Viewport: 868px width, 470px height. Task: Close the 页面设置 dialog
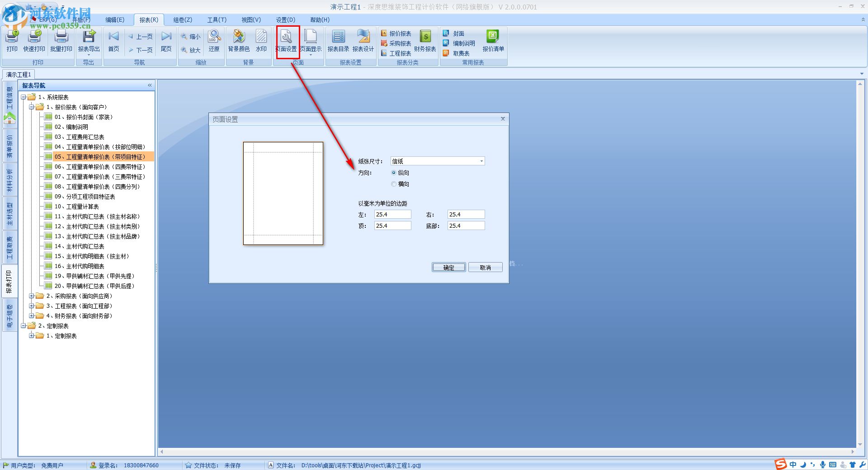pos(503,119)
